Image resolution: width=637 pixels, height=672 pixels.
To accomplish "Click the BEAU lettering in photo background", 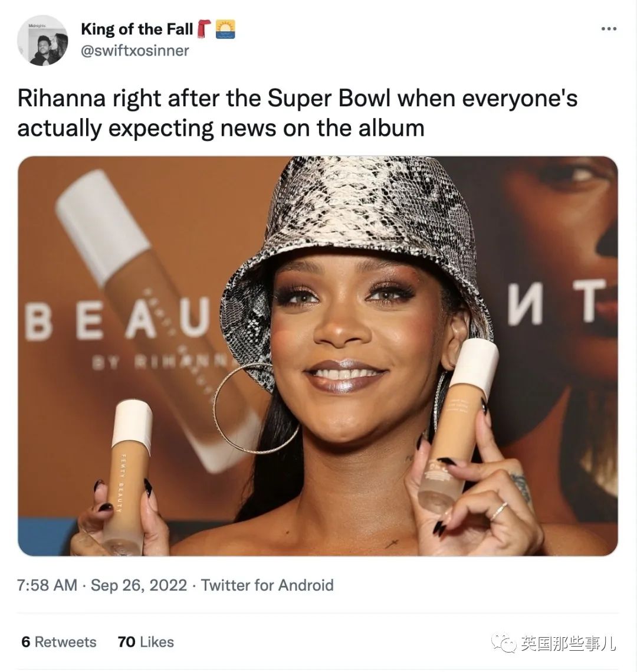I will pyautogui.click(x=117, y=317).
